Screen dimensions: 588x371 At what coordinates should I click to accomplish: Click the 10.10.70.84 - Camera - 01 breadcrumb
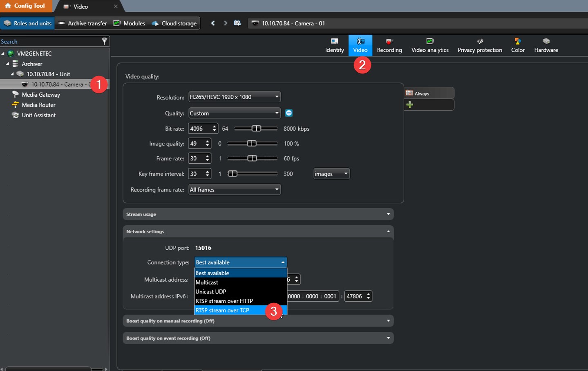[x=293, y=23]
